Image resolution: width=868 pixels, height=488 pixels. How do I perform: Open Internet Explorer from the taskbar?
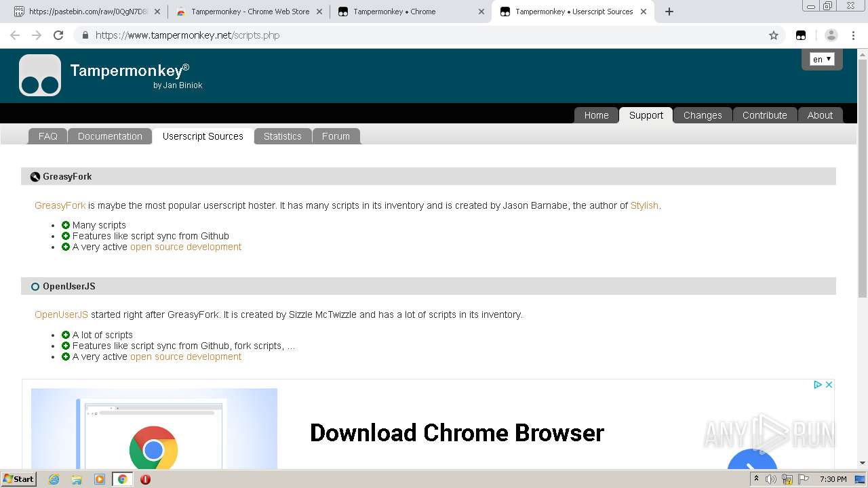pos(54,479)
